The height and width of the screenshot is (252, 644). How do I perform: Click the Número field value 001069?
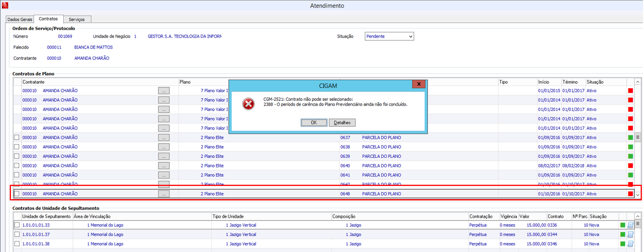(65, 36)
